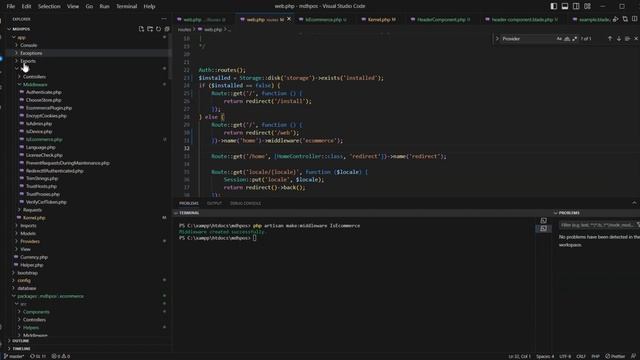This screenshot has height=360, width=640.
Task: Click the New Folder icon in Explorer
Action: [150, 29]
